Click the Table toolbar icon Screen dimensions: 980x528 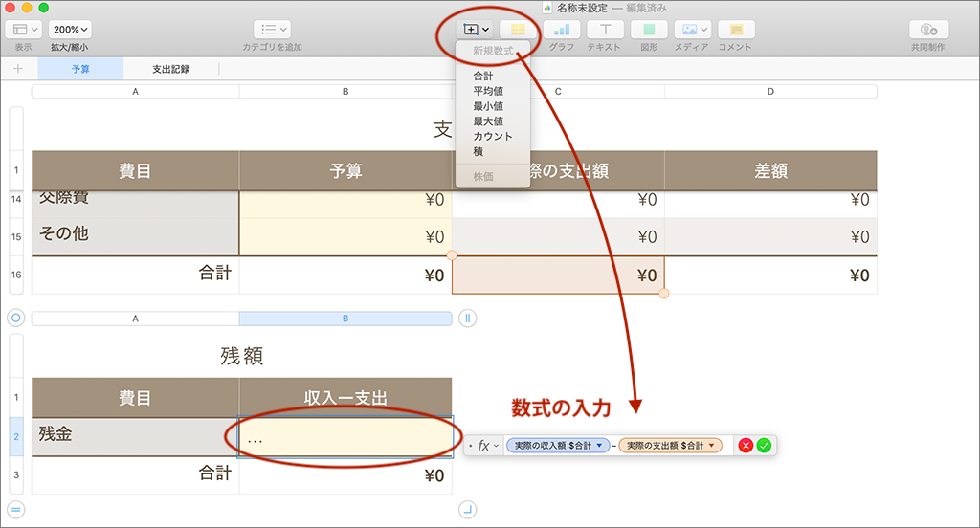tap(518, 30)
